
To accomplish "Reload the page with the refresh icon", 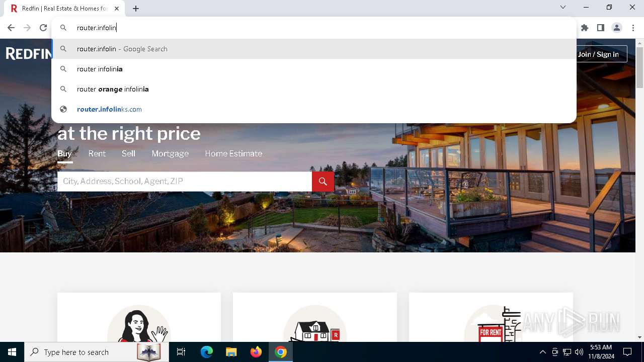I will click(43, 28).
